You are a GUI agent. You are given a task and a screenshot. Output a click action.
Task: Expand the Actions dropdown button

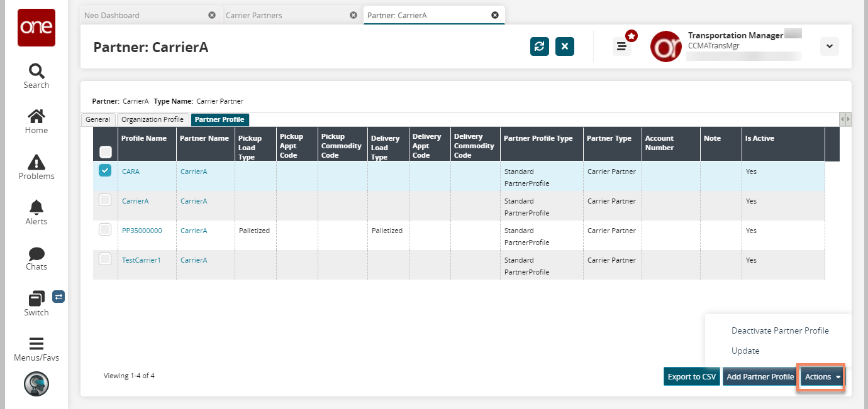pos(823,377)
